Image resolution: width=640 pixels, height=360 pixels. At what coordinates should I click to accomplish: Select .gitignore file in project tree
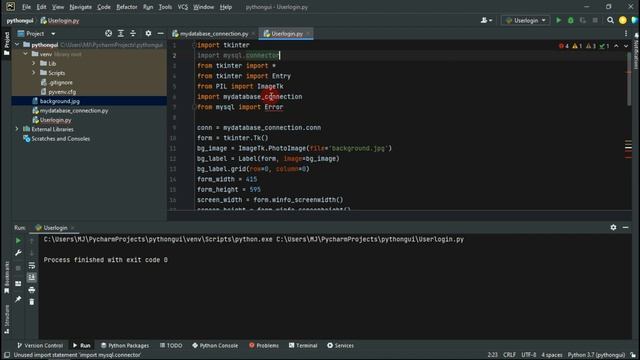[x=60, y=82]
